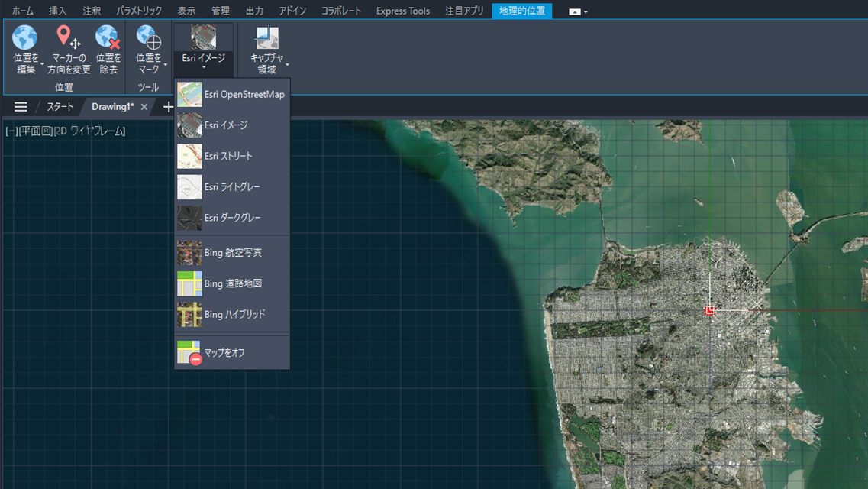Screen dimensions: 868x489
Task: Open the 管理 ribbon tab
Action: pyautogui.click(x=221, y=11)
